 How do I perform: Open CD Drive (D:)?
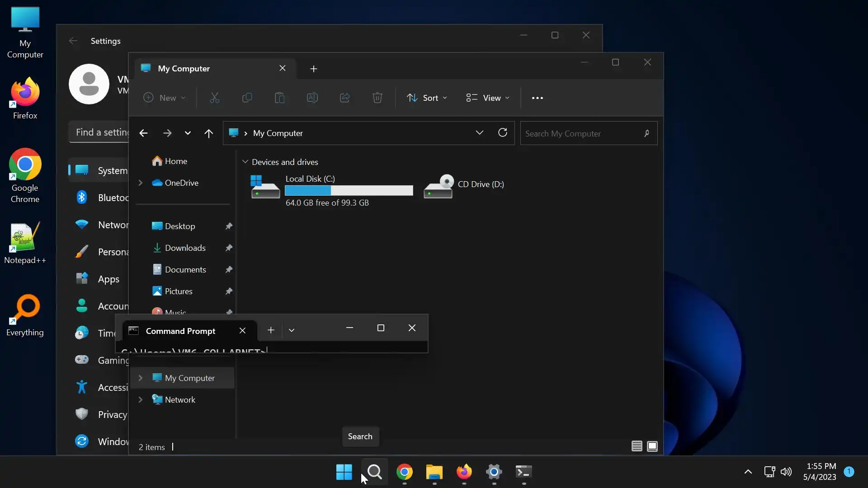click(481, 184)
